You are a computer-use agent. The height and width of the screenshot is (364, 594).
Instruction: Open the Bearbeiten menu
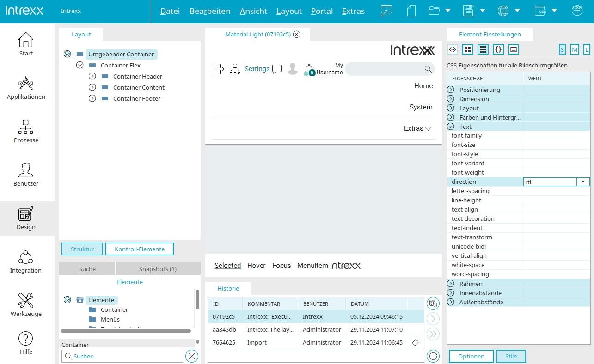coord(210,11)
